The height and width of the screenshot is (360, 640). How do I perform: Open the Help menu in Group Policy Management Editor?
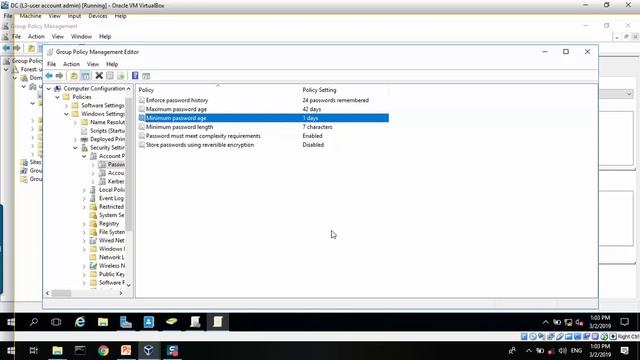pos(112,64)
